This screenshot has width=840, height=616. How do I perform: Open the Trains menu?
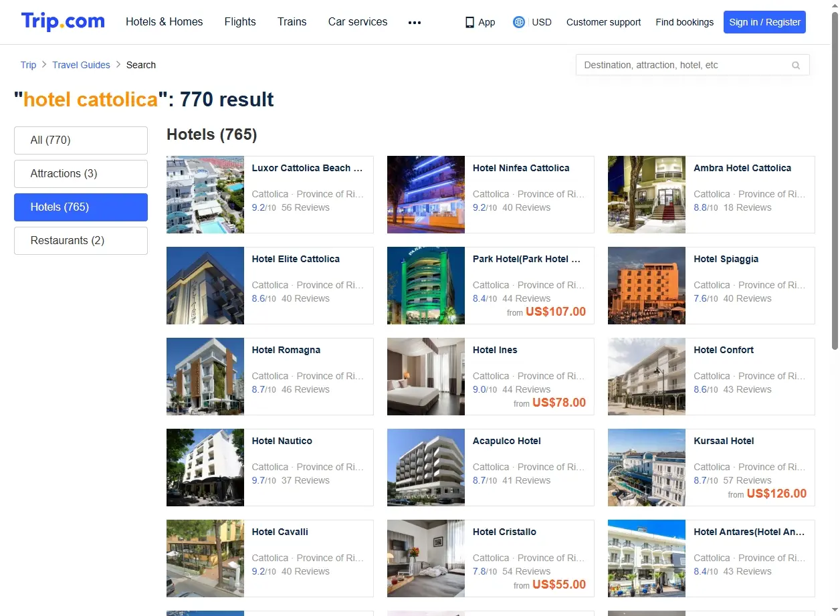click(292, 21)
